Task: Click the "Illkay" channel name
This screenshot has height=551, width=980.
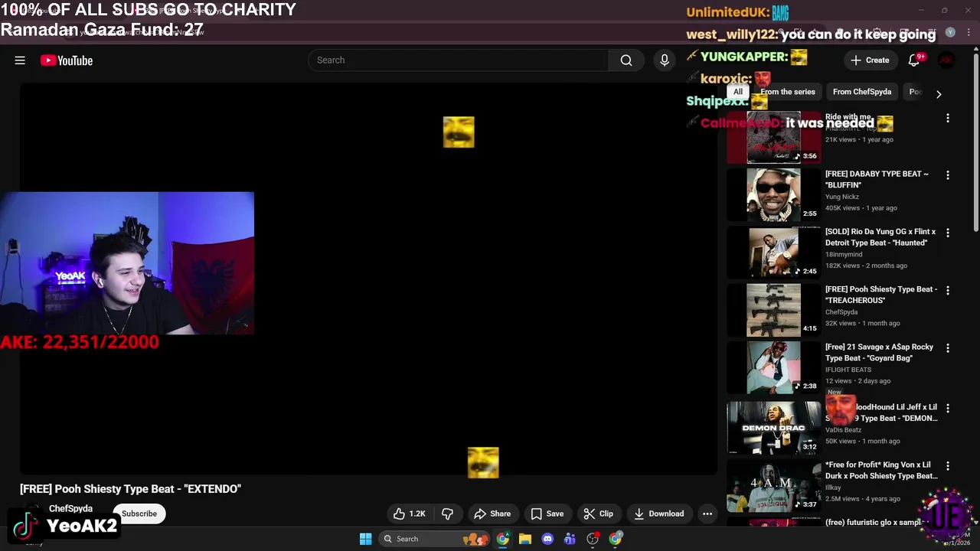Action: pyautogui.click(x=833, y=487)
